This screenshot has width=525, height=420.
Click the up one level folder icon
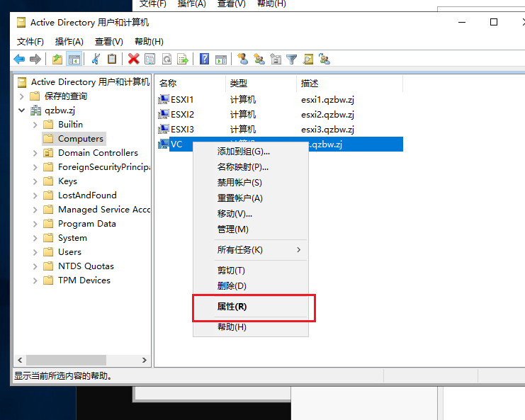(57, 59)
